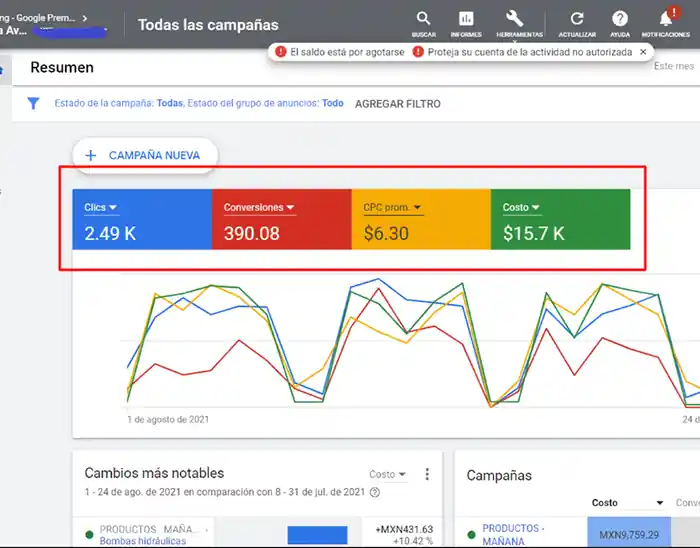Click the 'Este mes' date range
700x548 pixels.
click(674, 66)
